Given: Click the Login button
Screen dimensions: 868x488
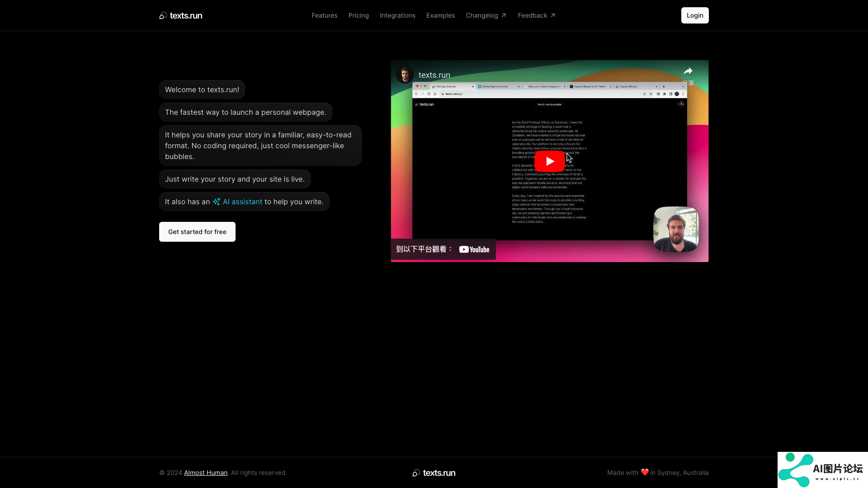Looking at the screenshot, I should (x=695, y=15).
